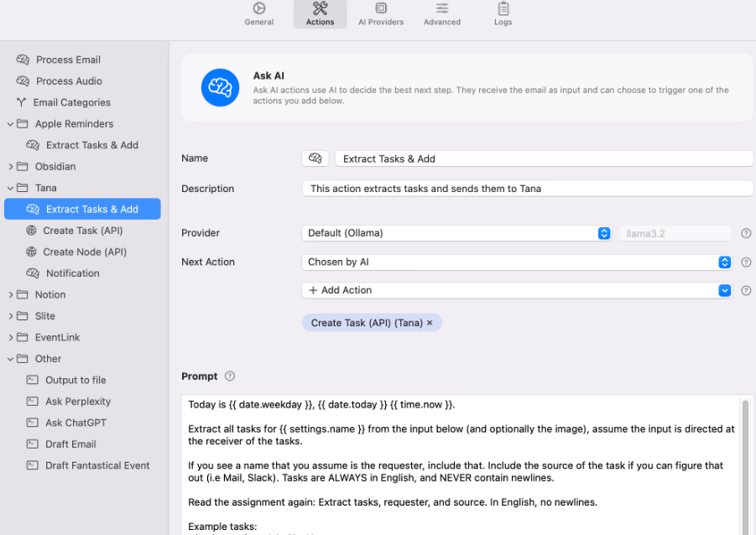Click the llama3.2 model field
This screenshot has height=535, width=756.
coord(675,233)
